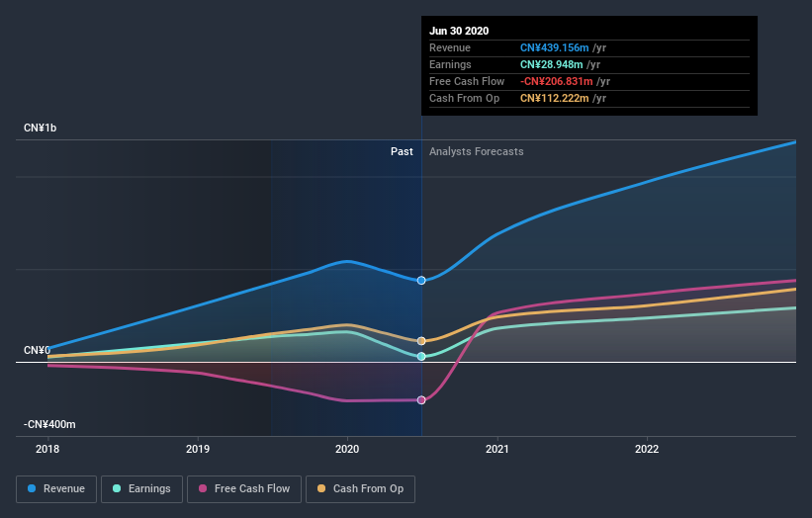
Task: Toggle the Earnings legend button
Action: [x=141, y=489]
